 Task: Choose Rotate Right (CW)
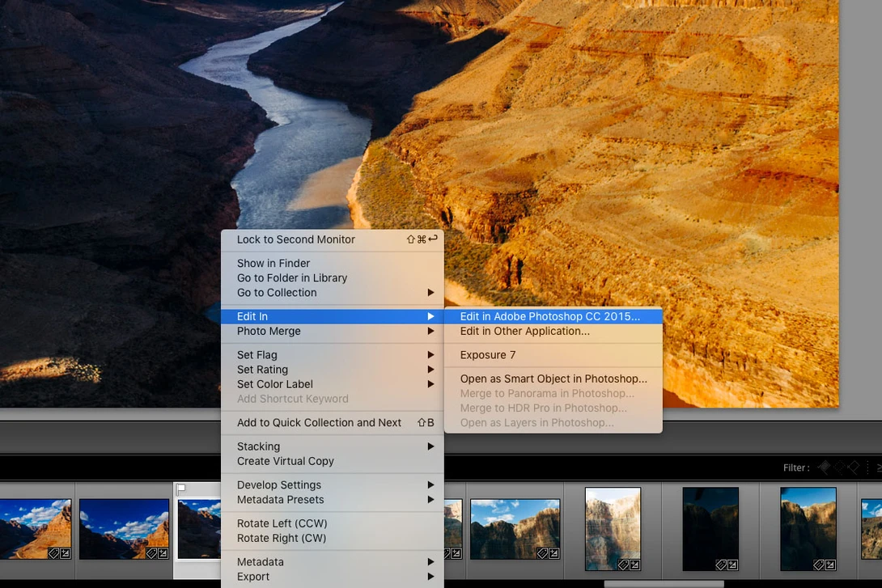coord(333,538)
